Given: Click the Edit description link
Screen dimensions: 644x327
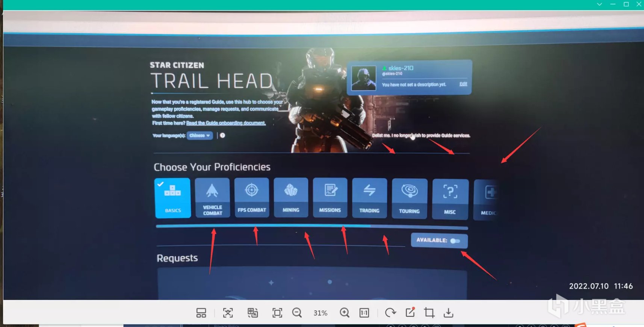Looking at the screenshot, I should (x=463, y=84).
